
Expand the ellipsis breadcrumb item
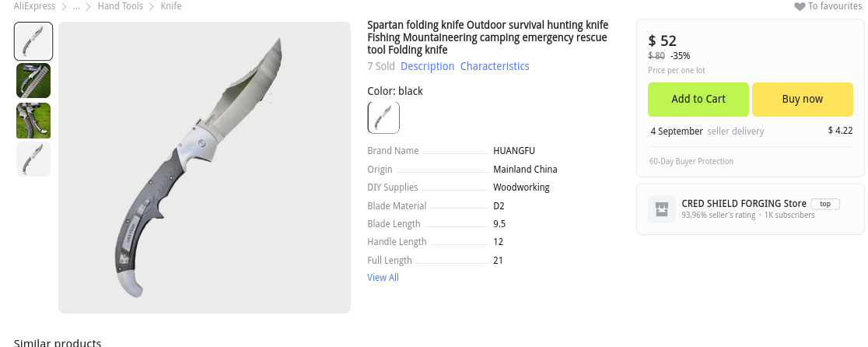click(x=76, y=6)
